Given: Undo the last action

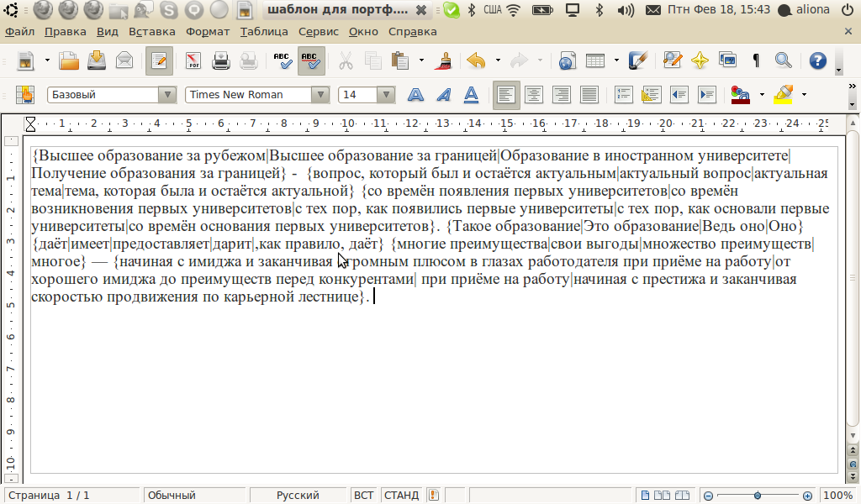Looking at the screenshot, I should 476,60.
